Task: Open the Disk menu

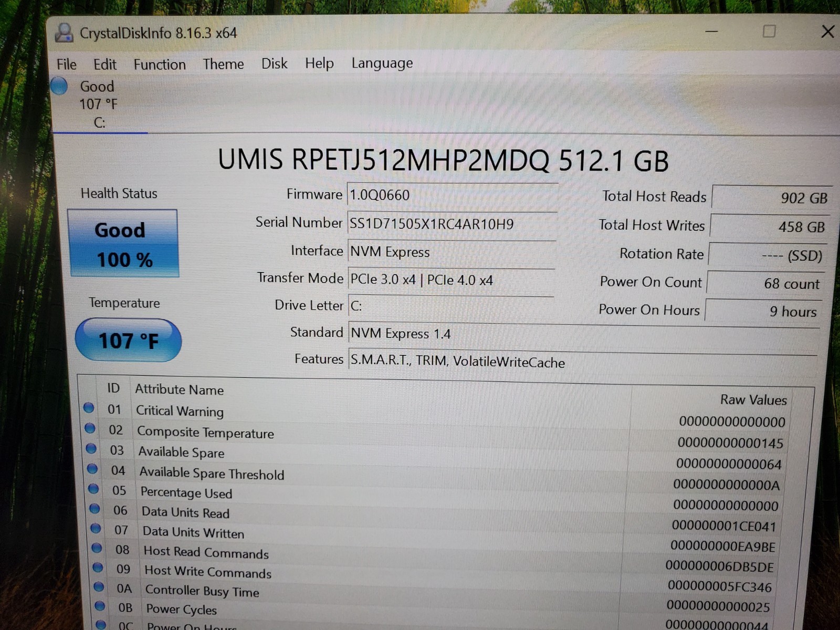Action: tap(275, 64)
